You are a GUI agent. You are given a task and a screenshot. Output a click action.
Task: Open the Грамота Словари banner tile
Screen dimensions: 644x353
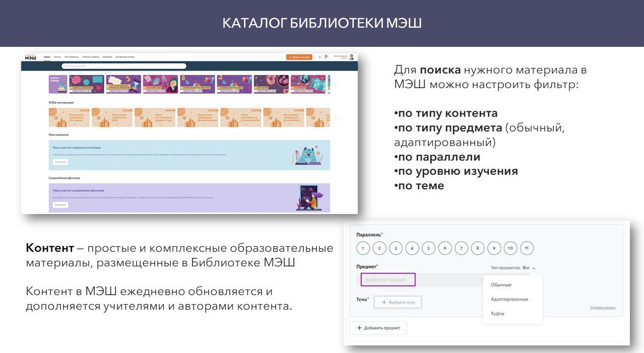coord(57,84)
